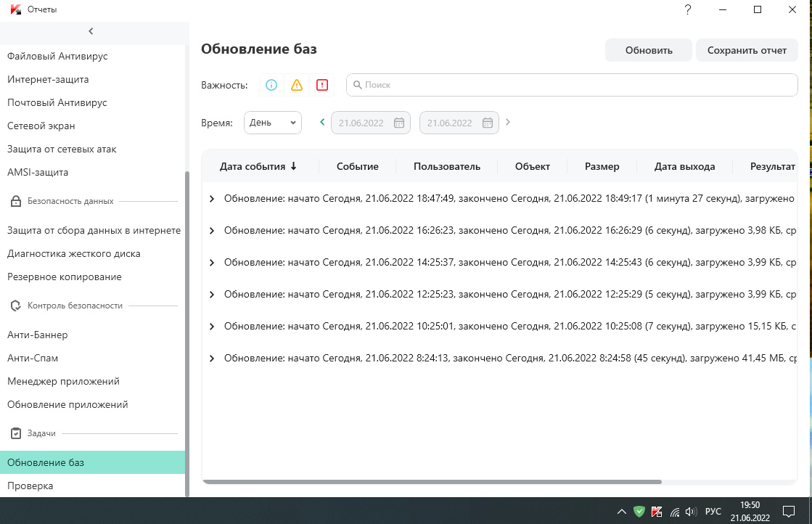
Task: Toggle the critical importance filter icon
Action: pos(322,85)
